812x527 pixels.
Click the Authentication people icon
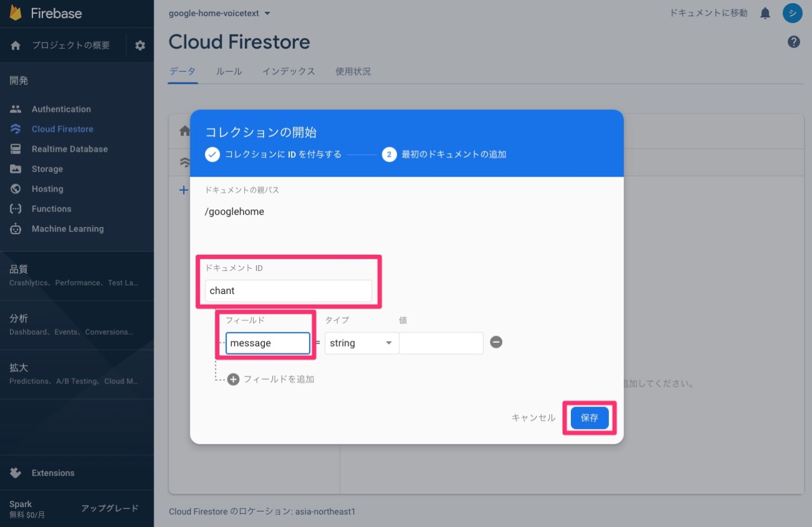16,109
